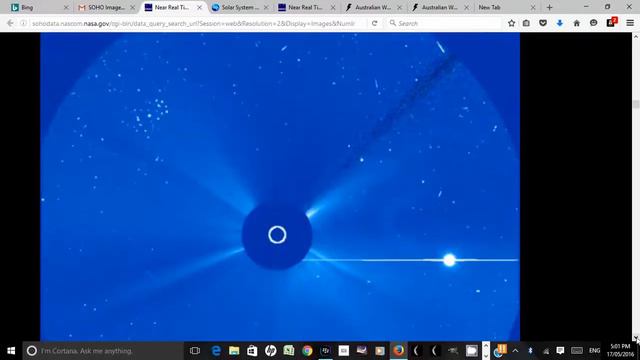
Task: Go back to the previous page
Action: 10,23
